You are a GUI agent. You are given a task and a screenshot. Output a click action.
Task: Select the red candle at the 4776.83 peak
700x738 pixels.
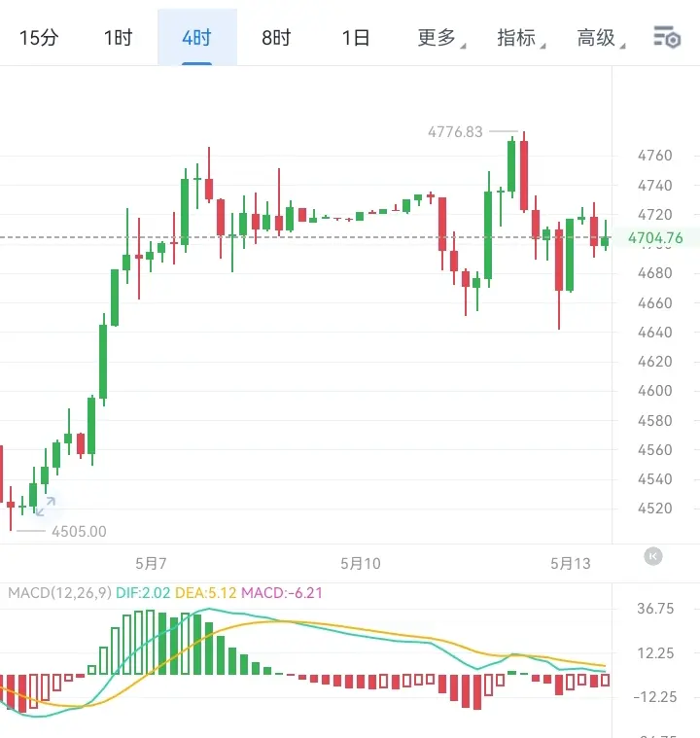[524, 174]
